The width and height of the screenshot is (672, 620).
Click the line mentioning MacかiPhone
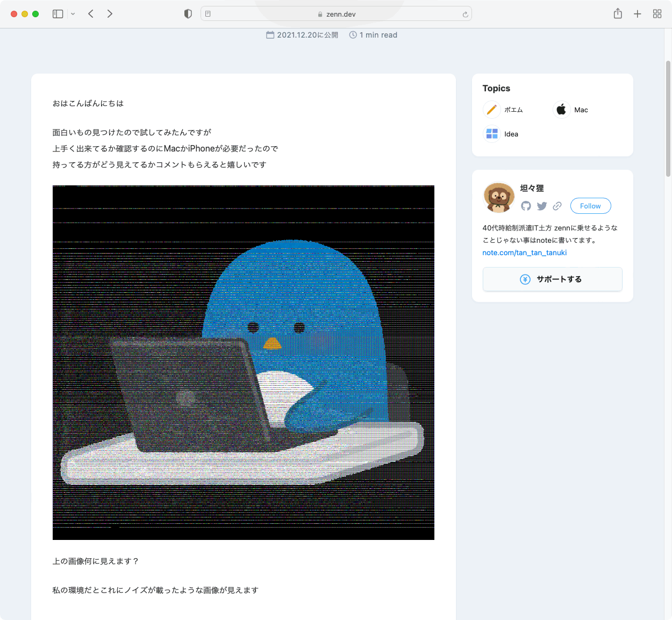point(165,148)
